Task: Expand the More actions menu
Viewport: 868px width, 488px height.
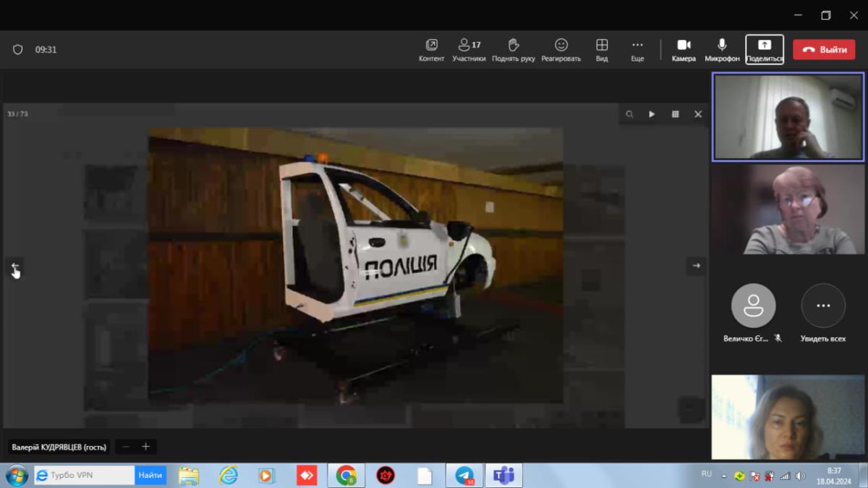Action: pyautogui.click(x=637, y=49)
